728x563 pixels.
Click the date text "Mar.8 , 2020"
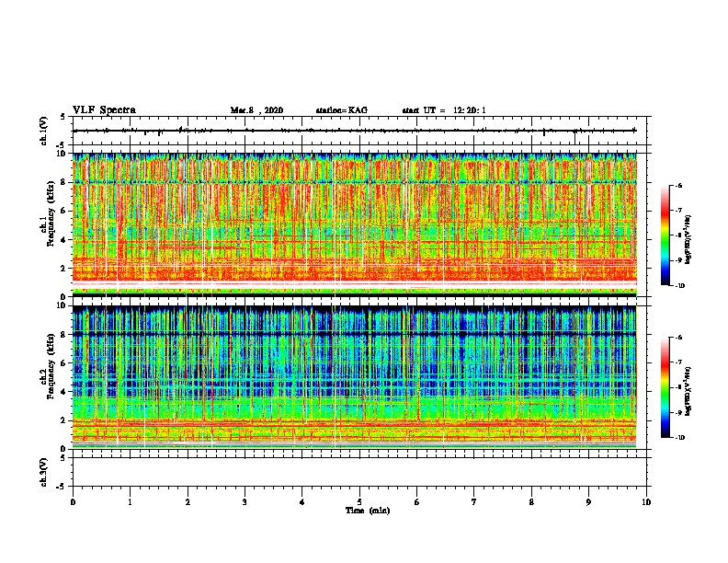point(256,110)
